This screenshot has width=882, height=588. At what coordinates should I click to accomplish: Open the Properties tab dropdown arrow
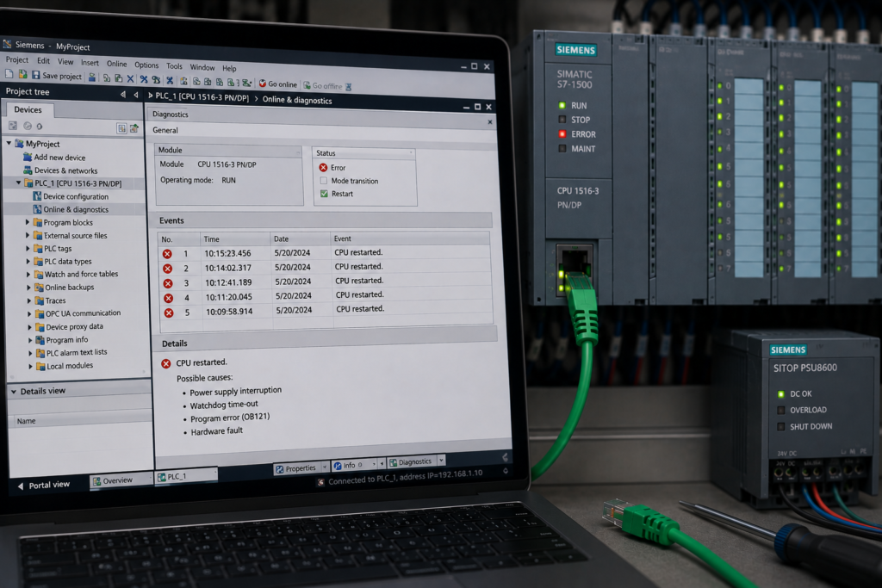(325, 467)
